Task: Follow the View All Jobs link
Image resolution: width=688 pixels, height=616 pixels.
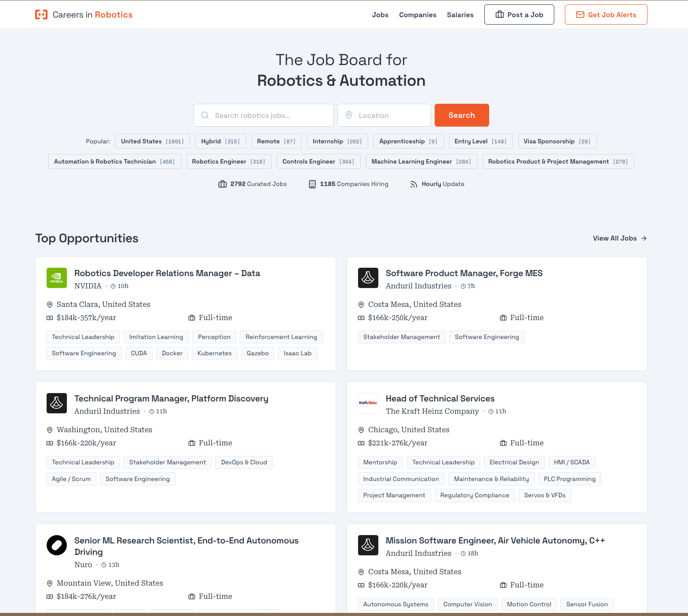Action: pyautogui.click(x=619, y=238)
